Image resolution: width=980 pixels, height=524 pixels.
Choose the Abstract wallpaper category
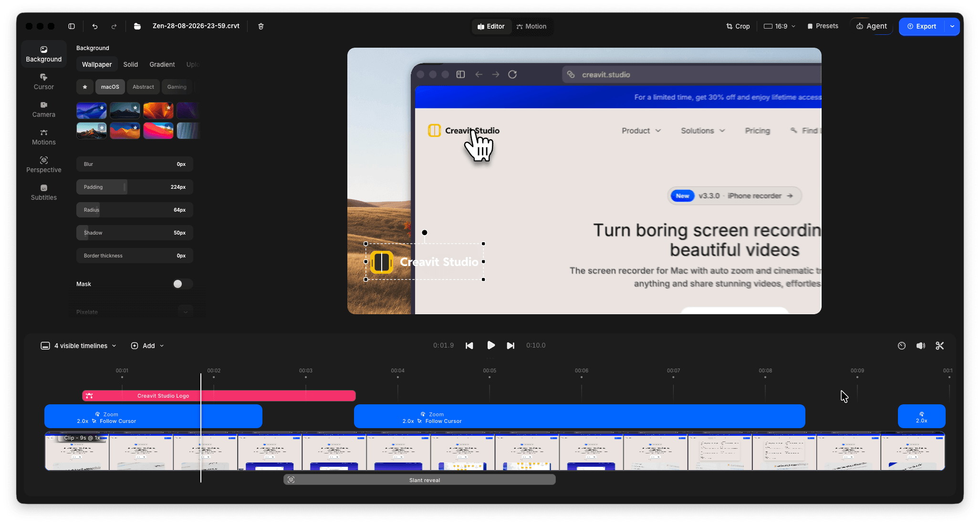(x=143, y=87)
